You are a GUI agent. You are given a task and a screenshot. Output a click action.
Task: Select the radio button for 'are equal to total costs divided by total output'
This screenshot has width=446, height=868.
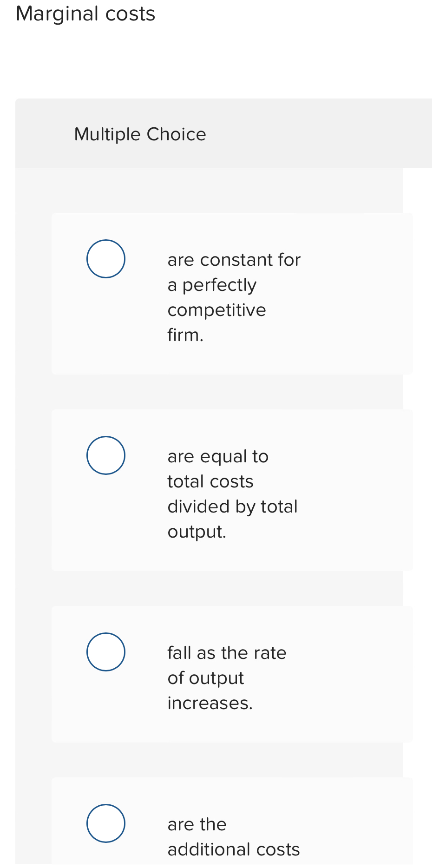point(105,455)
